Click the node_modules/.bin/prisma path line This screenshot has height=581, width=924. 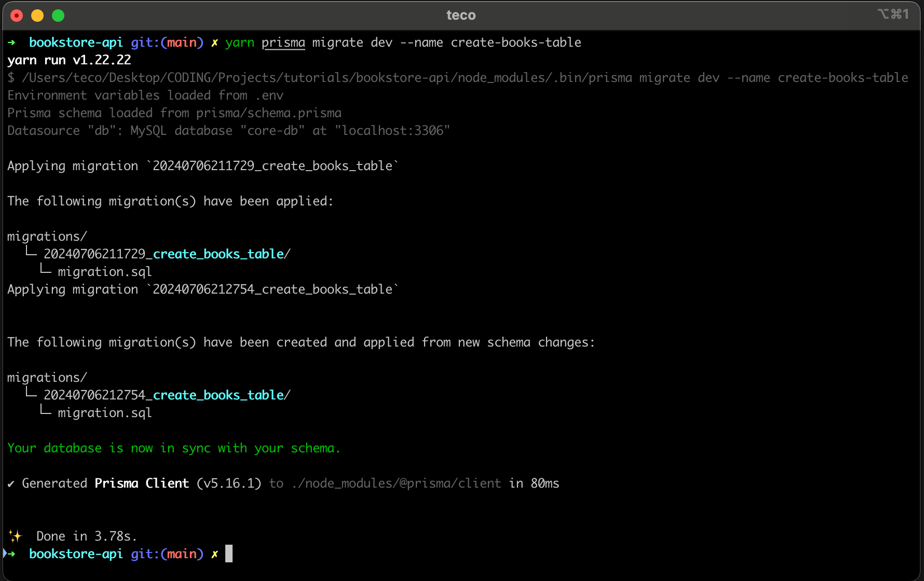tap(458, 78)
